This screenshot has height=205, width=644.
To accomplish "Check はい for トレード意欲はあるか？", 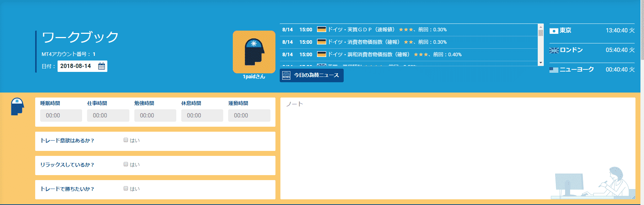I will coord(126,140).
